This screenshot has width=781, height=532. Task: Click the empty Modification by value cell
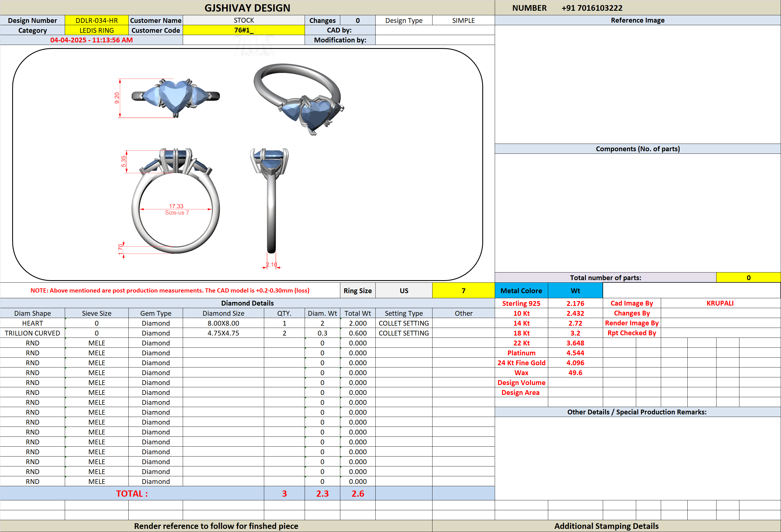(435, 40)
